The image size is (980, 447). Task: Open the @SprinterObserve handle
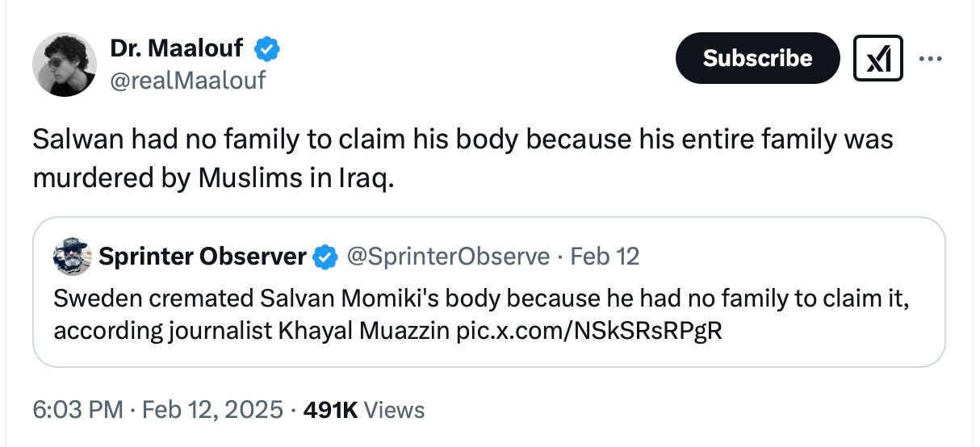click(x=448, y=257)
